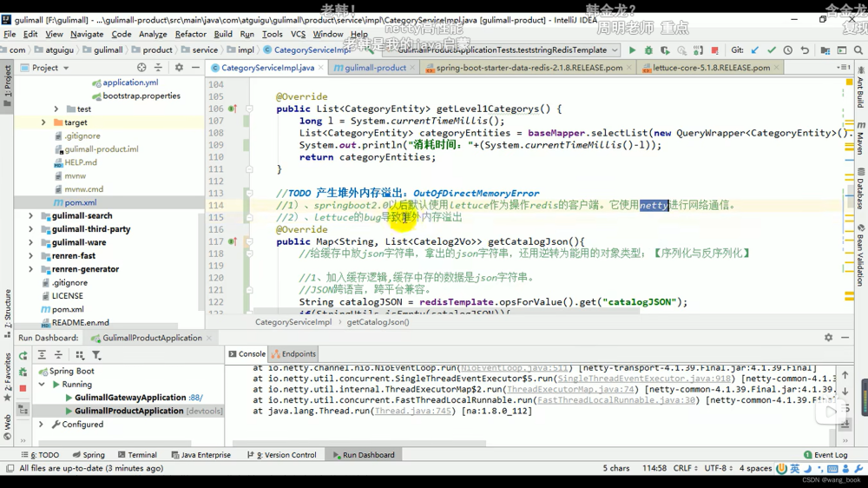Expand the gulimall-search module
The image size is (868, 488).
point(30,215)
